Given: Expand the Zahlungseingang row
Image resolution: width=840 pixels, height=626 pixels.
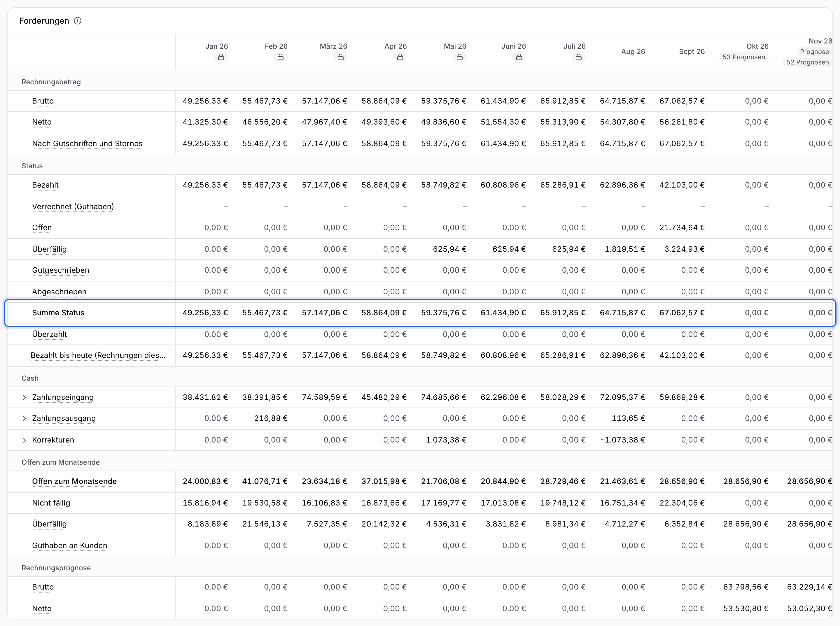Looking at the screenshot, I should tap(24, 398).
